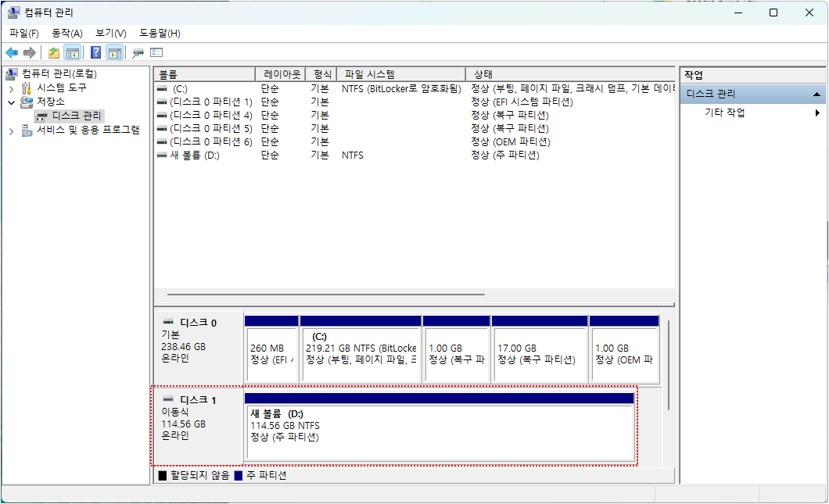
Task: Select the 컴퓨터 관리(로컬) tree label
Action: pyautogui.click(x=59, y=73)
